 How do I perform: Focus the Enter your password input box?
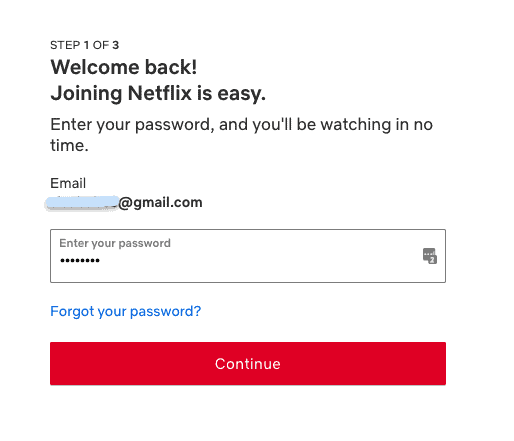(x=248, y=256)
